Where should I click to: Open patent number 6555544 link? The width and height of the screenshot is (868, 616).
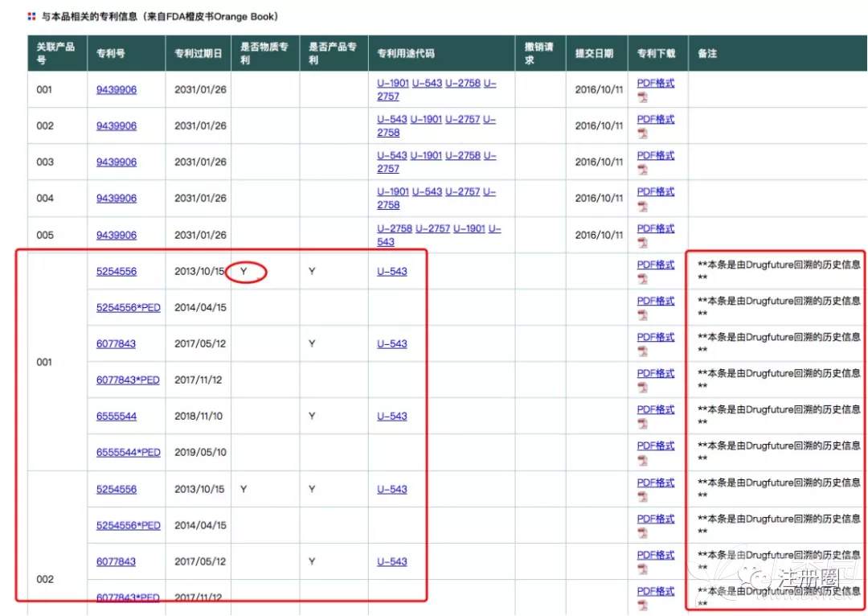click(x=117, y=416)
